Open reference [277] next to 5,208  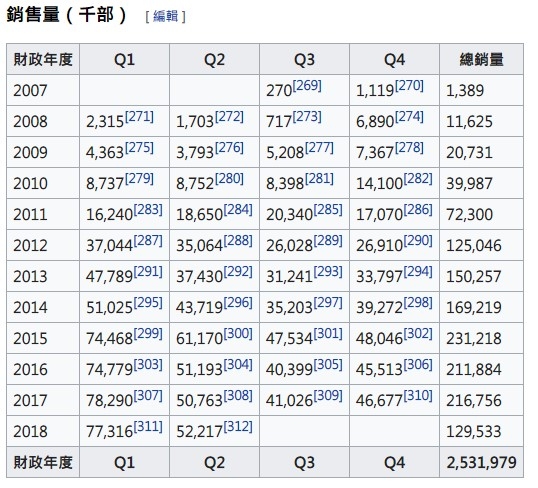pyautogui.click(x=319, y=148)
